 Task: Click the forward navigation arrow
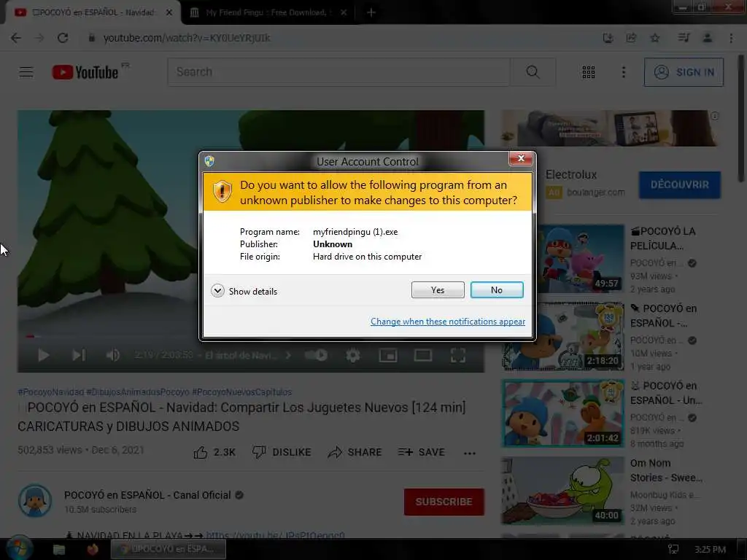point(39,38)
